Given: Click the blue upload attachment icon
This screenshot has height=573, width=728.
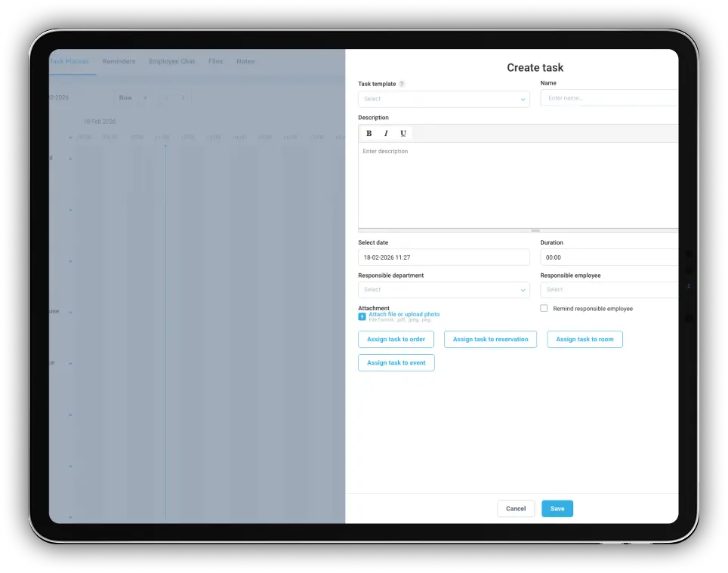Looking at the screenshot, I should [362, 316].
